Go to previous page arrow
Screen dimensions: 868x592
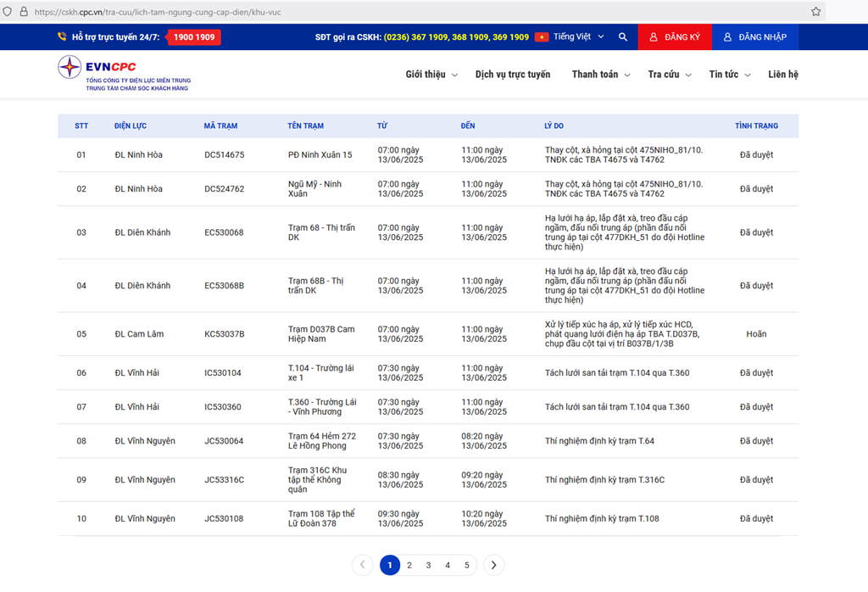pyautogui.click(x=363, y=565)
